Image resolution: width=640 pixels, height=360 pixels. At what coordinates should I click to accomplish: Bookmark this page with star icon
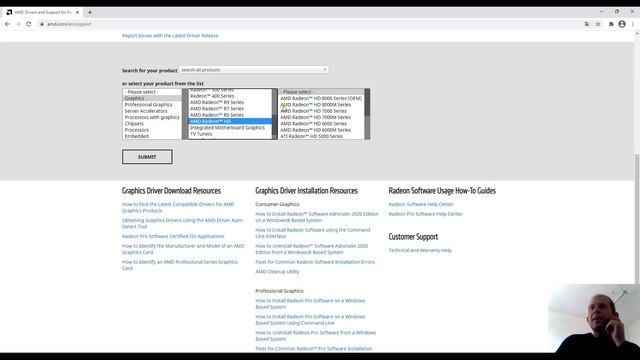(x=598, y=24)
